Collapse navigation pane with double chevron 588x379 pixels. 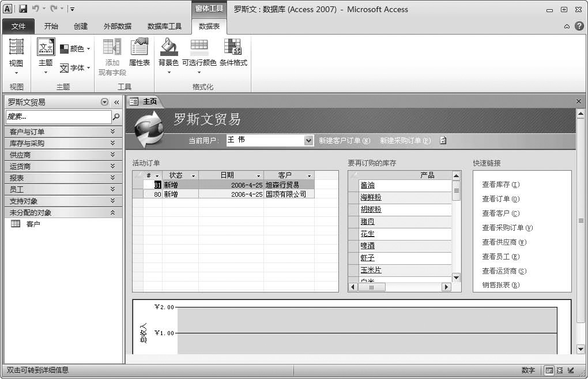116,102
